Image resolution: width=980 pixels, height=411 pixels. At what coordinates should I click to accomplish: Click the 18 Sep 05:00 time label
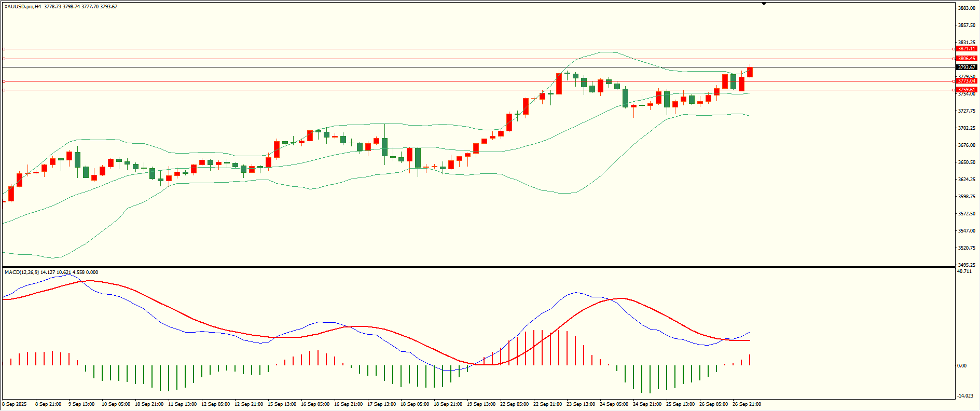(415, 404)
